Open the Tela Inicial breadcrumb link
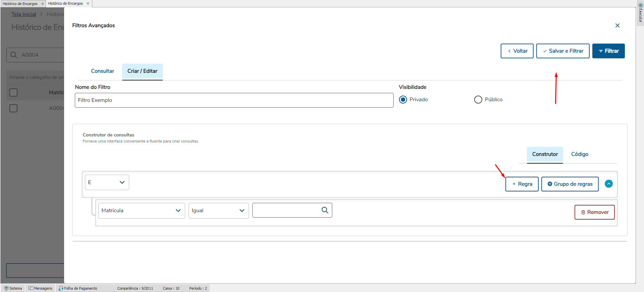 (x=23, y=14)
